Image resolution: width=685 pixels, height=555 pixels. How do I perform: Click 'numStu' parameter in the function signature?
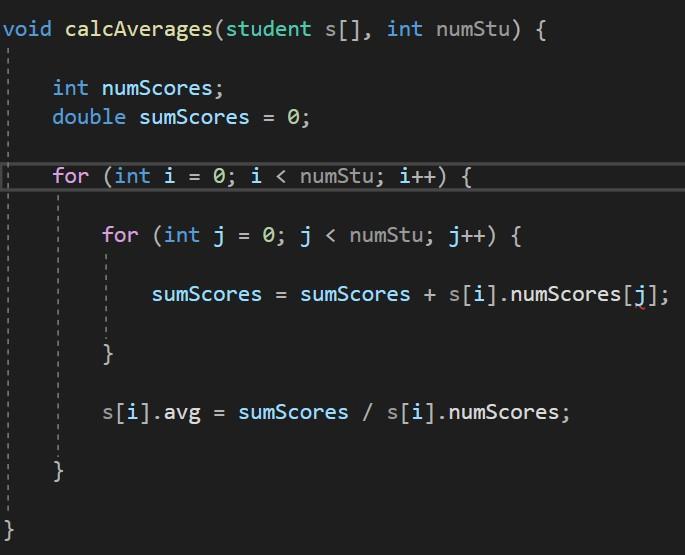click(x=473, y=29)
